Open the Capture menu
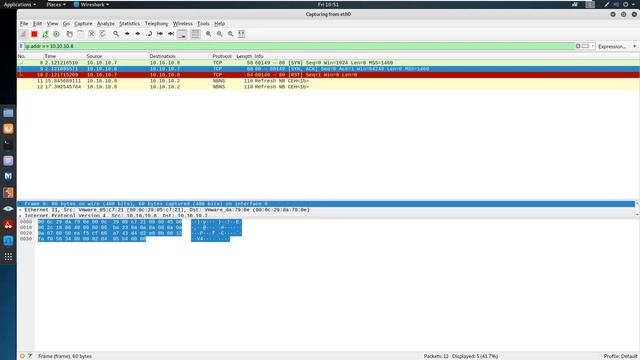This screenshot has width=640, height=360. 83,24
